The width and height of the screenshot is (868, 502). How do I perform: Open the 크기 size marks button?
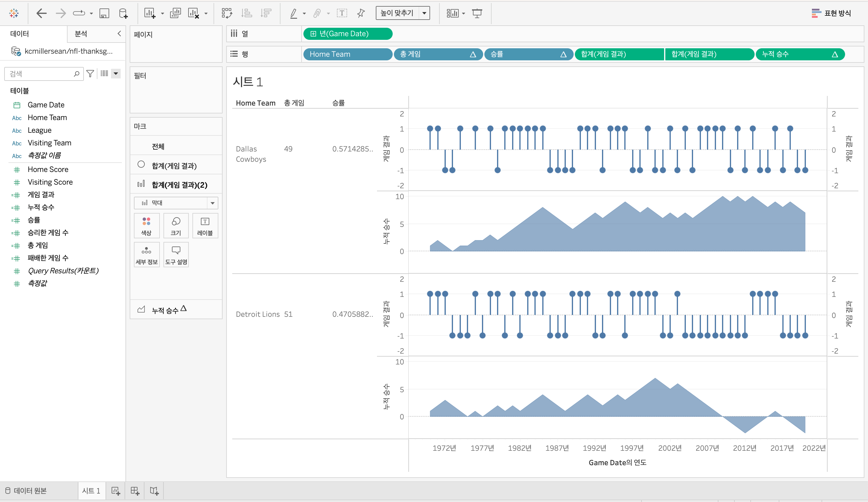[x=176, y=226]
